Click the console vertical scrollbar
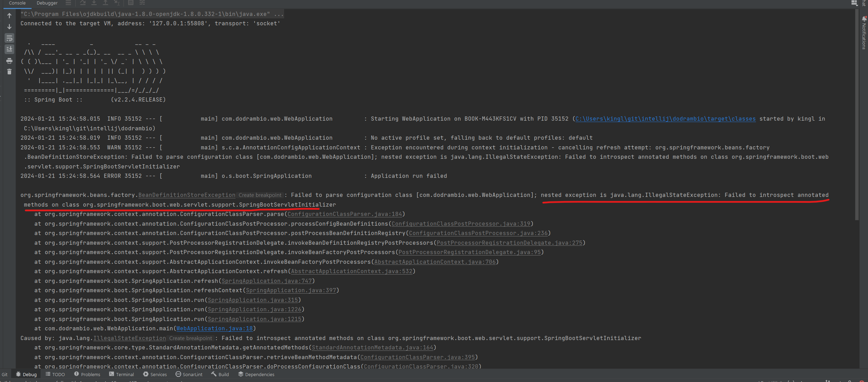This screenshot has height=382, width=868. [x=857, y=114]
